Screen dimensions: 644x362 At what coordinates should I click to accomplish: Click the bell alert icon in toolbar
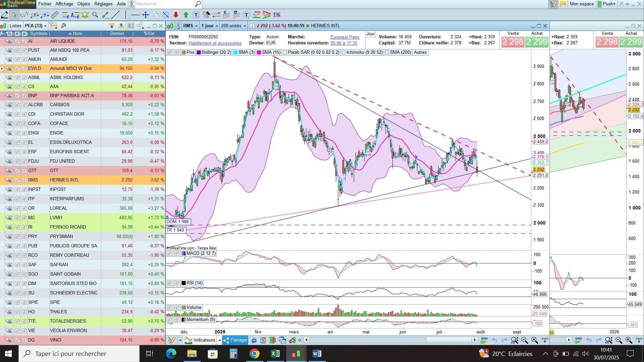(85, 15)
